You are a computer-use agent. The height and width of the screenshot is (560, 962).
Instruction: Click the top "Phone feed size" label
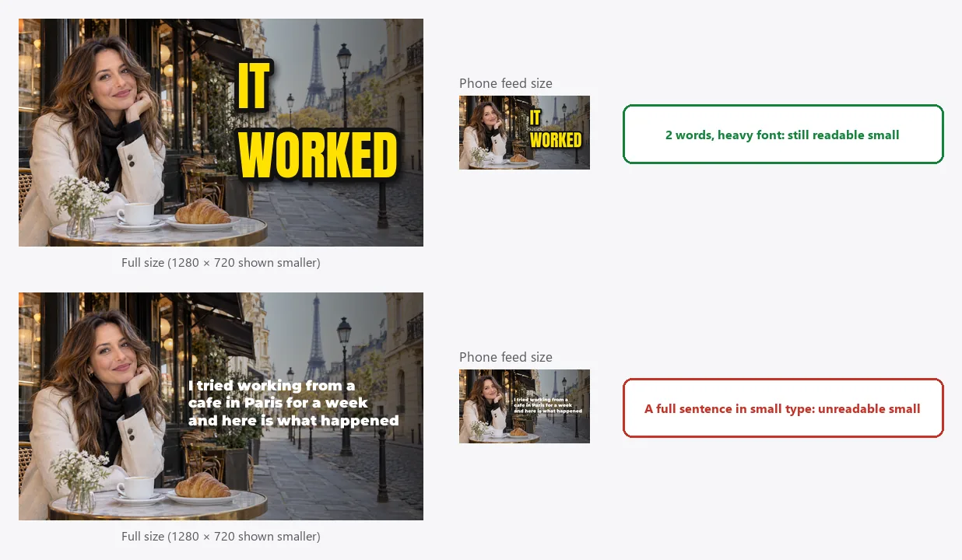tap(506, 83)
